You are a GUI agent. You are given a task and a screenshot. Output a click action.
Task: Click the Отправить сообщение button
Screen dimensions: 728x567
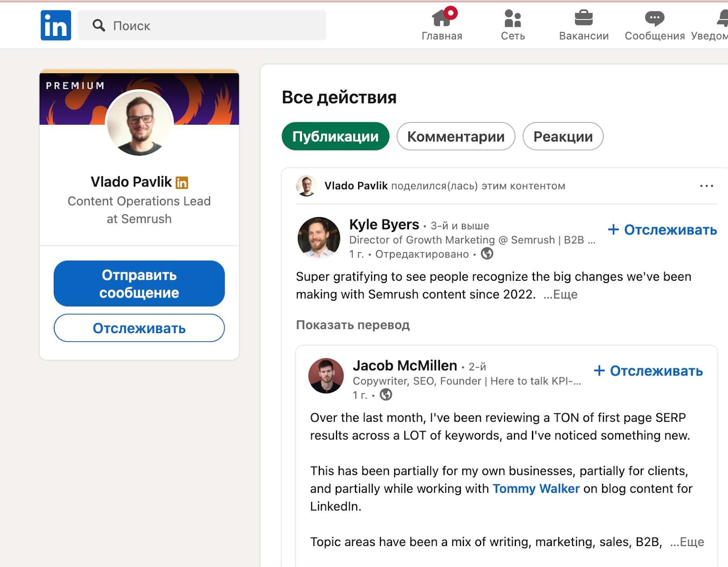coord(139,283)
